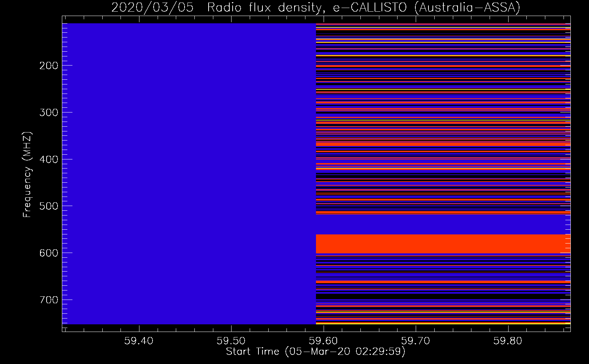Click the date "2020/03/05" in the title
The height and width of the screenshot is (364, 589).
pyautogui.click(x=152, y=7)
